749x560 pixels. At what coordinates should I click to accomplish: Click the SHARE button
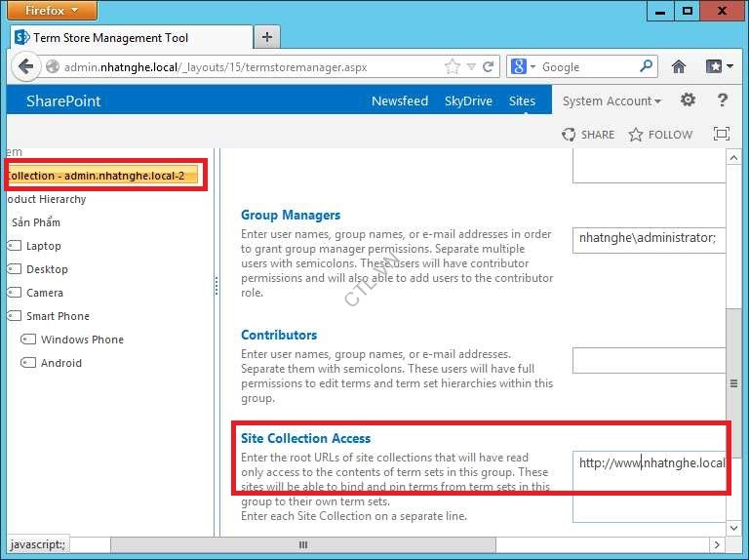click(x=588, y=135)
